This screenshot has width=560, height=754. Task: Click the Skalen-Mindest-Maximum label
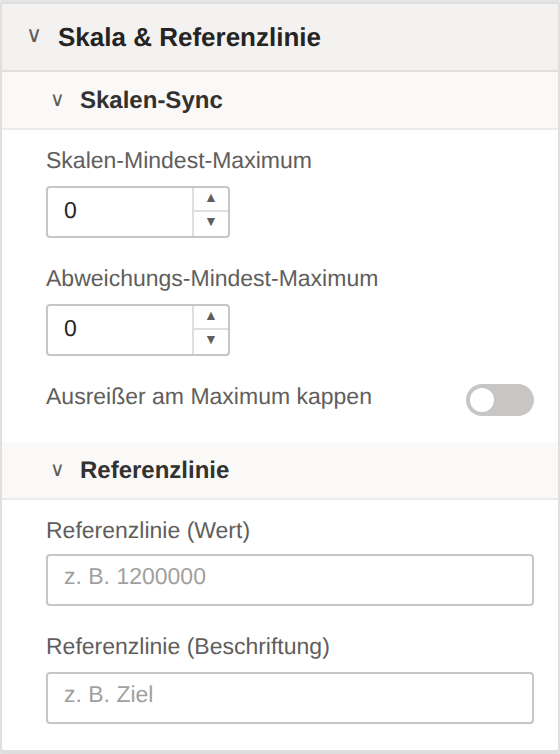point(179,161)
